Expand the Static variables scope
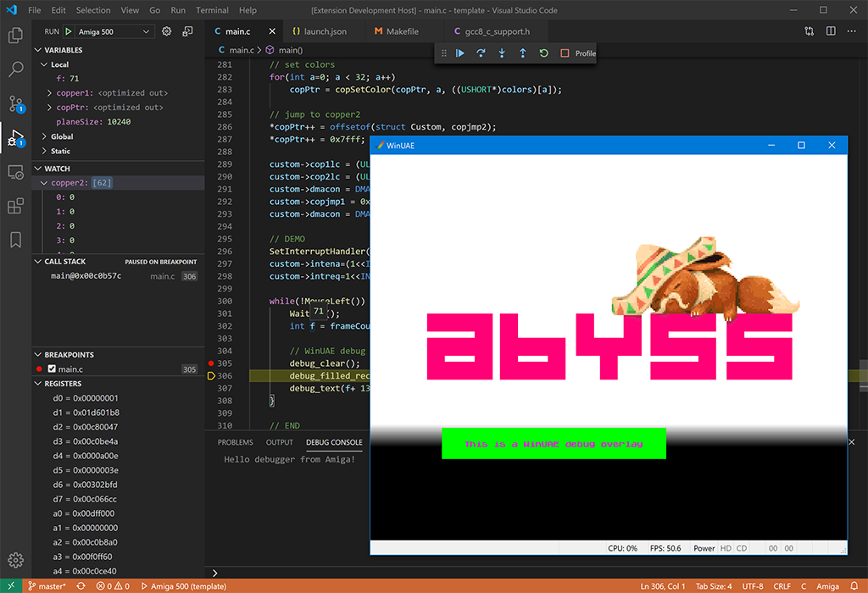The image size is (868, 593). tap(44, 151)
